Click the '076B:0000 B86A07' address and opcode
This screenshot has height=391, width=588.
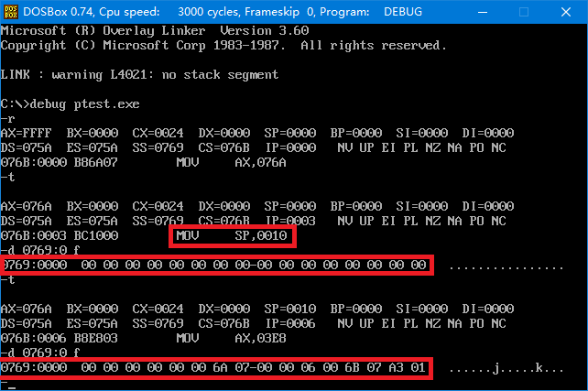pos(60,162)
